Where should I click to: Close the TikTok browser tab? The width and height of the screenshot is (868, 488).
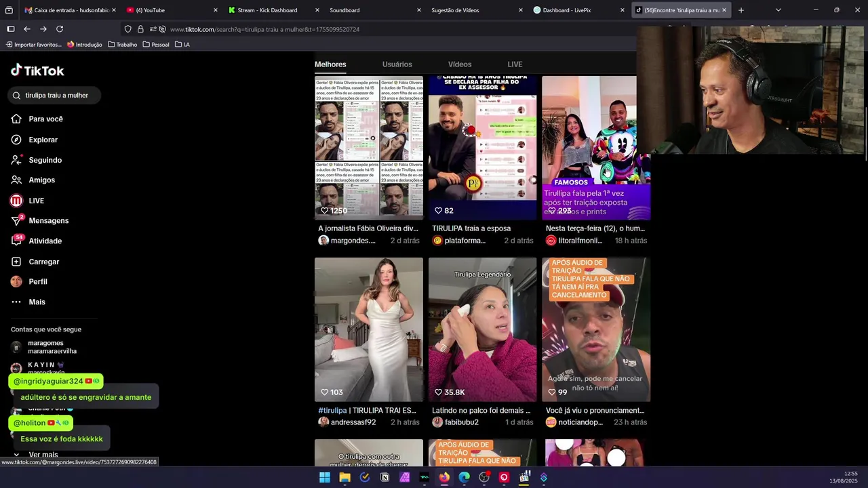724,10
